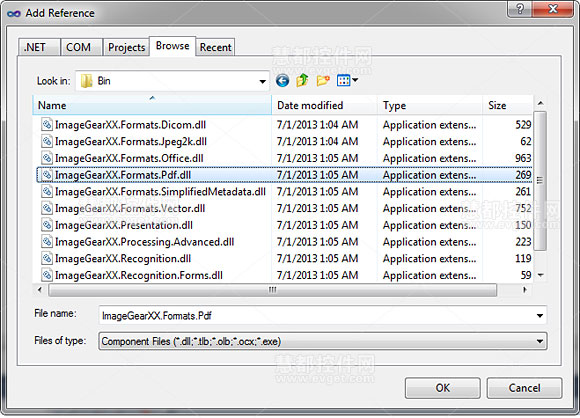Select ImageGearXX.Recognition.dll file name
This screenshot has width=580, height=418.
123,259
